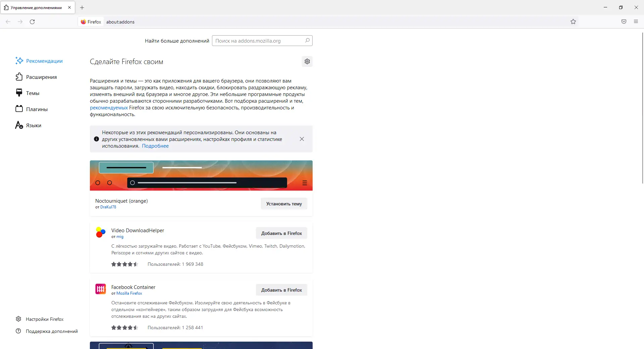
Task: Click the Facebook Container add-on icon
Action: [x=100, y=289]
